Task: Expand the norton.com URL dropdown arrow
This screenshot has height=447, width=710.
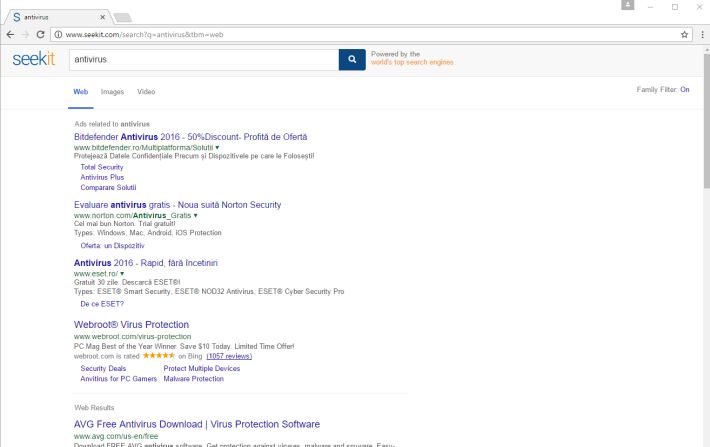Action: (x=196, y=216)
